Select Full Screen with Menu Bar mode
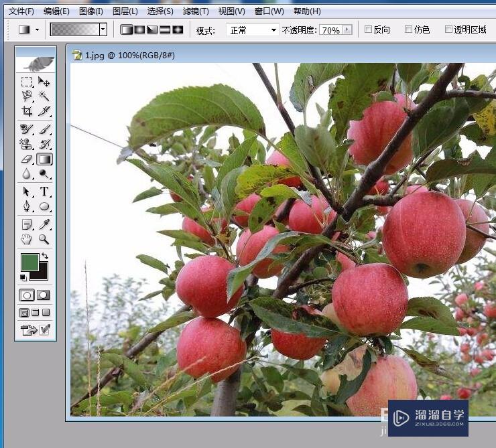The width and height of the screenshot is (496, 448). (x=36, y=313)
